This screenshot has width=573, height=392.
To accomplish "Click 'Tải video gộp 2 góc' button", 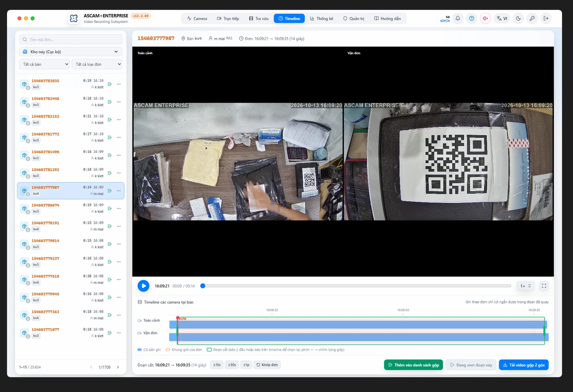I will (x=524, y=365).
